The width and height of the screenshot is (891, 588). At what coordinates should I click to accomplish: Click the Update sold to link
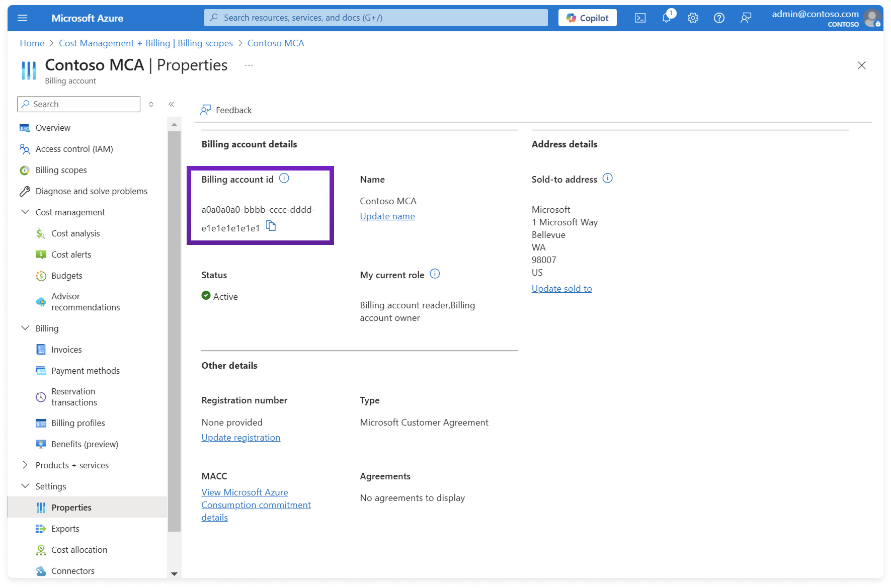click(562, 289)
